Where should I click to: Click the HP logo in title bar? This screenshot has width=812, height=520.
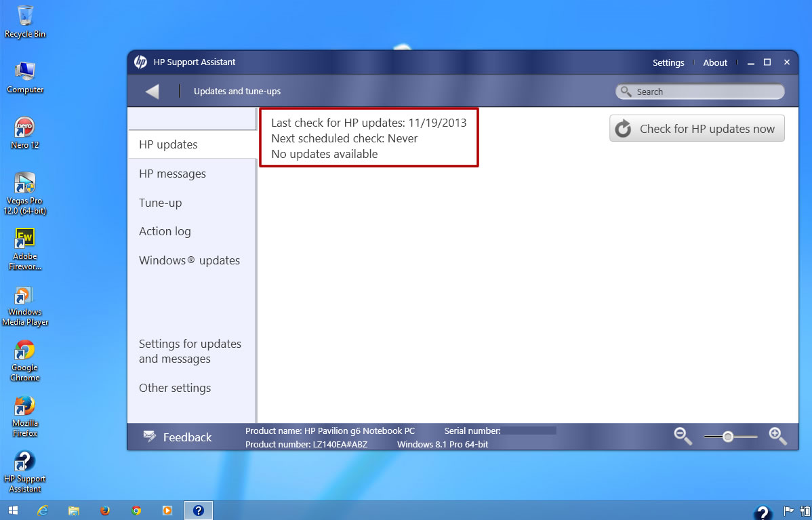140,62
